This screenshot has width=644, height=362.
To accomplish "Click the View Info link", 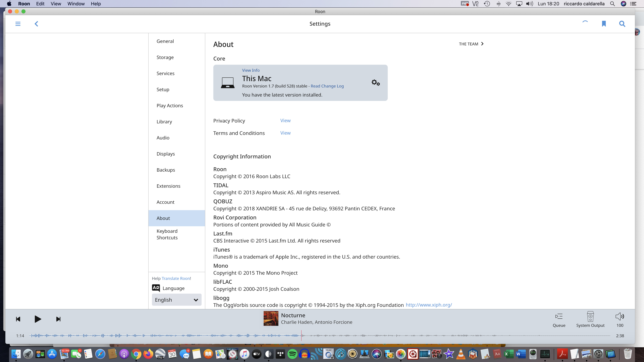I will pyautogui.click(x=251, y=70).
